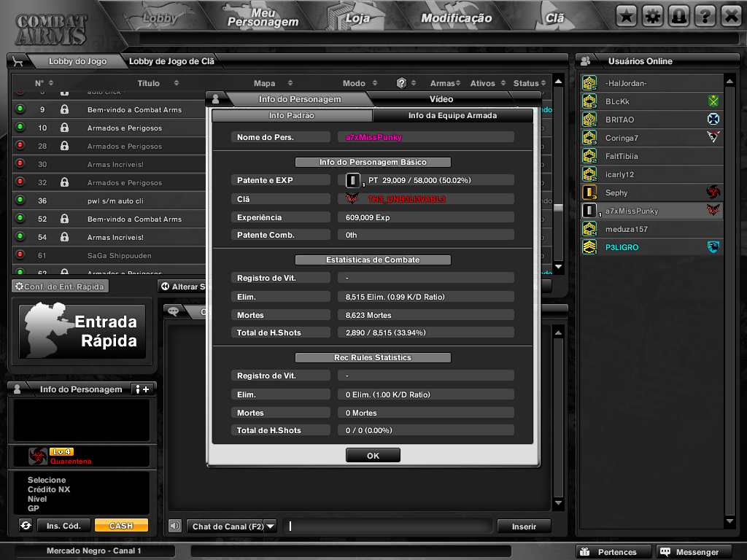Screen dimensions: 747x560
Task: Click the a7xMissPunky character name
Action: [x=373, y=137]
